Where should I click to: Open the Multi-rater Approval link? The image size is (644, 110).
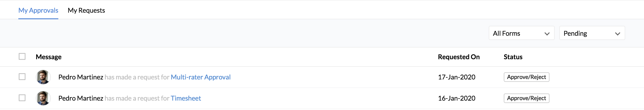tap(200, 77)
